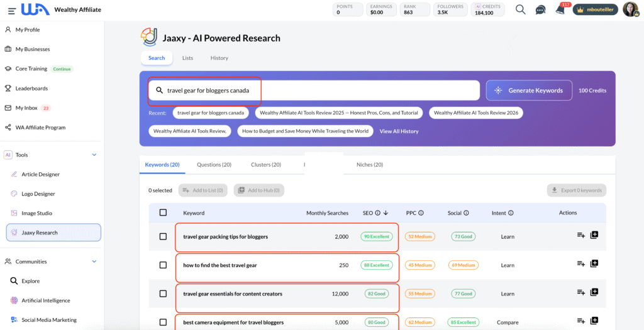The image size is (644, 330).
Task: Switch to the History tab
Action: pos(219,58)
